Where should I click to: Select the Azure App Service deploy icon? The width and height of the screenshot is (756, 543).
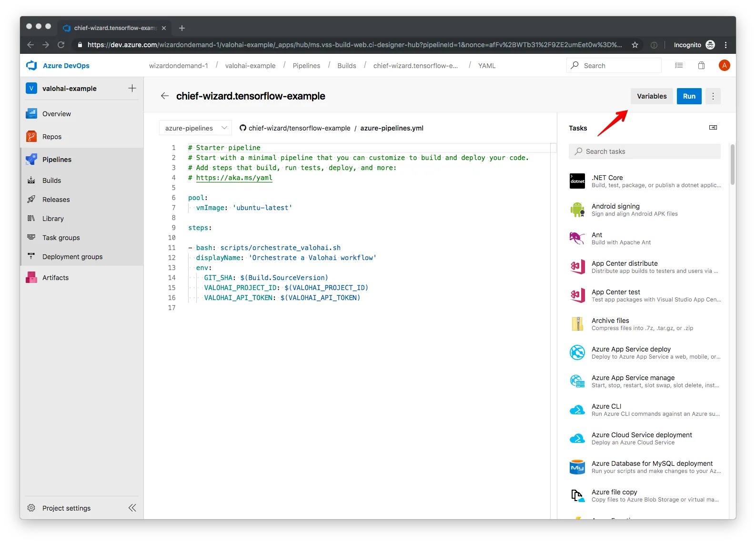pos(577,353)
